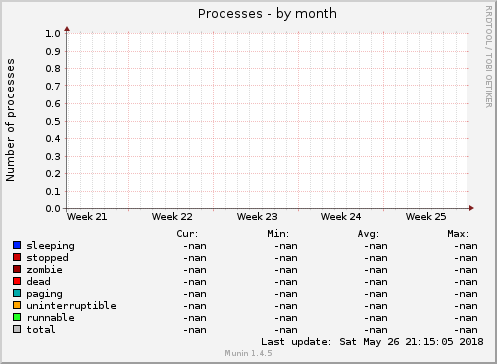This screenshot has height=364, width=497.
Task: Click the orange uninterruptible legend swatch
Action: click(17, 305)
